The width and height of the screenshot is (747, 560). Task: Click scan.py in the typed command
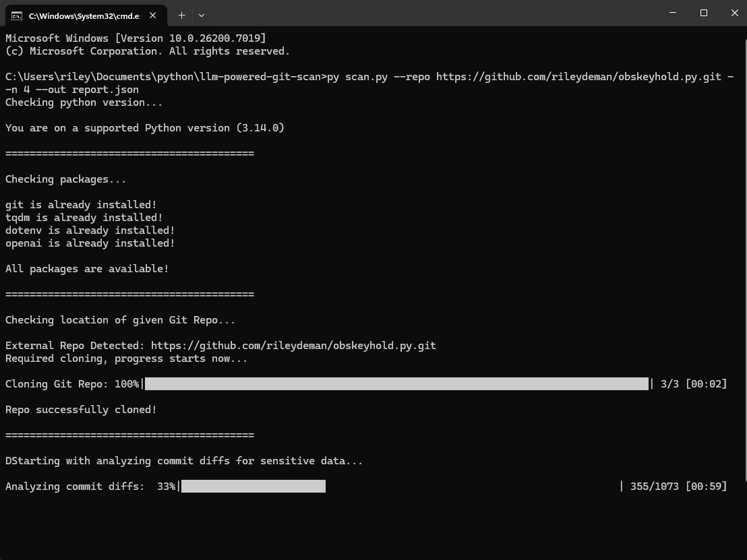click(366, 77)
